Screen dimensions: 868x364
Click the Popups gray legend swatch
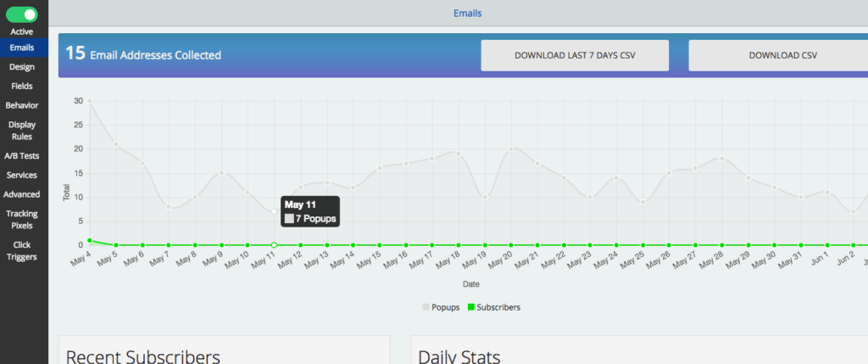[x=426, y=307]
